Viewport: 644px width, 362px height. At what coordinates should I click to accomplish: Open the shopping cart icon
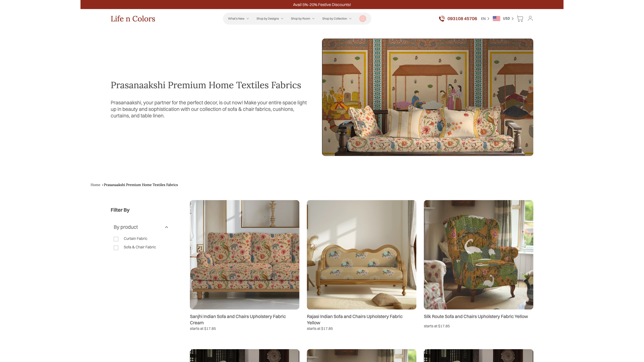click(520, 18)
